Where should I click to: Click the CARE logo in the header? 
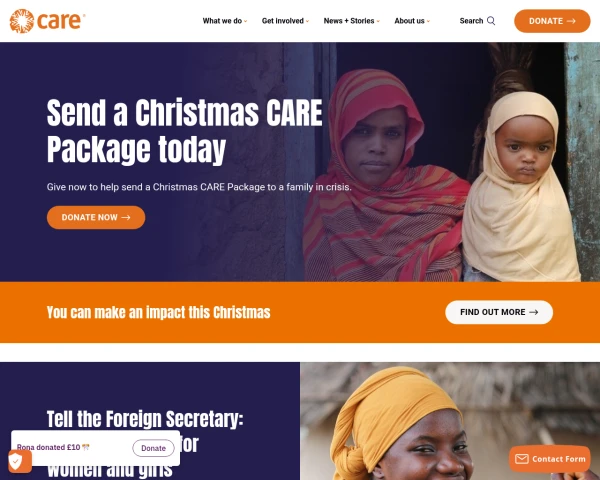pos(47,21)
